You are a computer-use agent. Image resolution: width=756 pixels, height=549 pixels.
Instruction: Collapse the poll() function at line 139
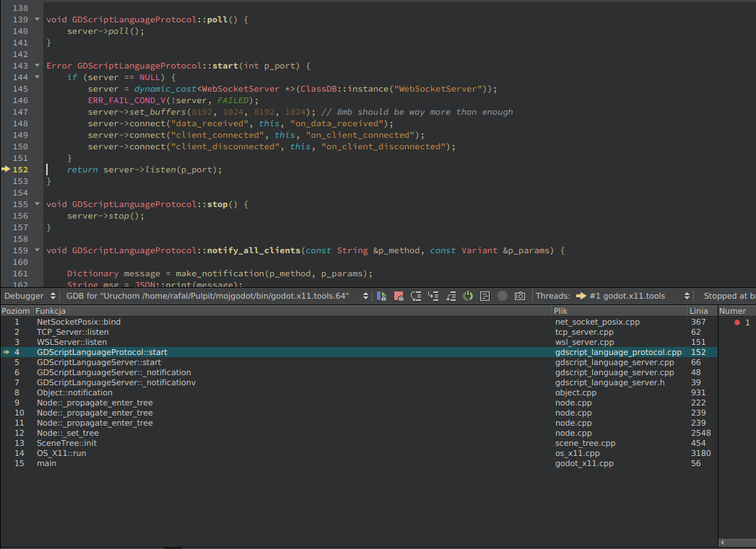tap(37, 19)
